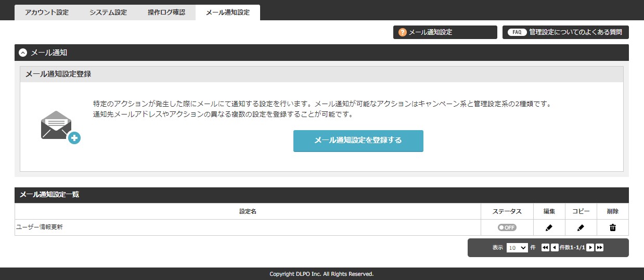This screenshot has width=644, height=280.
Task: Click the Copyright DLPO Inc. footer text
Action: [x=321, y=274]
